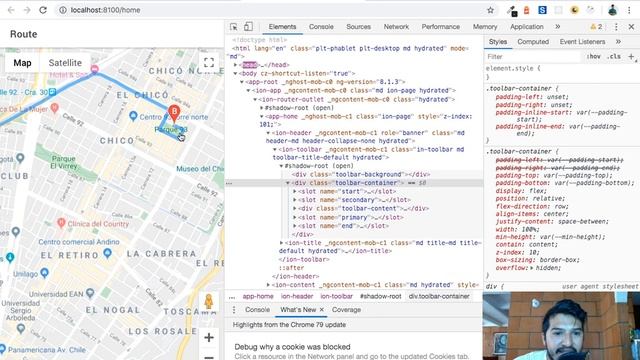Open the Coverage drawer tab
The width and height of the screenshot is (640, 360).
tap(346, 310)
